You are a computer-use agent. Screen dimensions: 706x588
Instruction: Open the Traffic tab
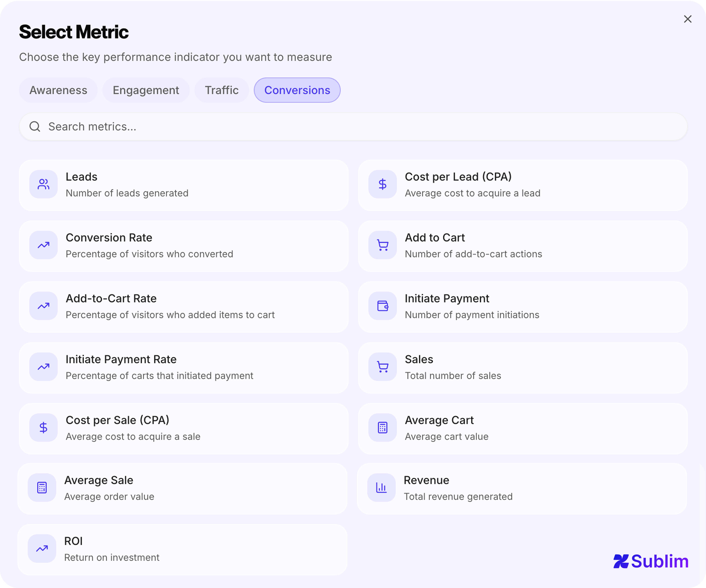pyautogui.click(x=222, y=90)
